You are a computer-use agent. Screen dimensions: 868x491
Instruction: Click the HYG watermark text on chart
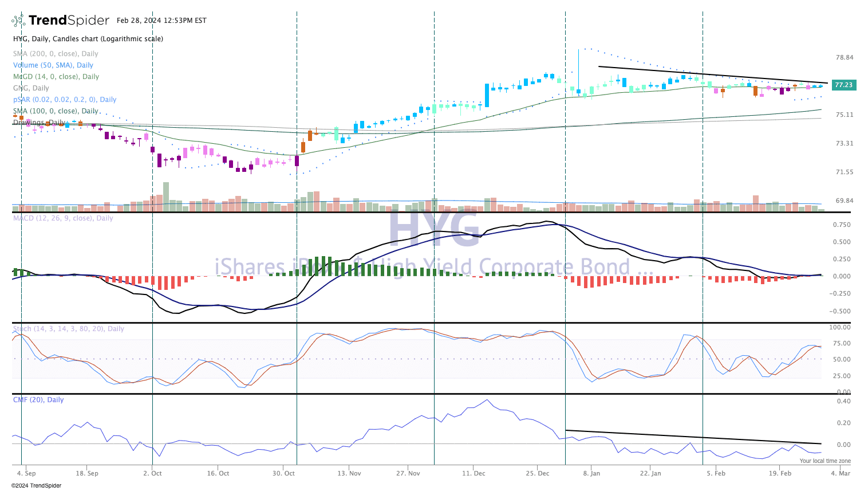[433, 230]
